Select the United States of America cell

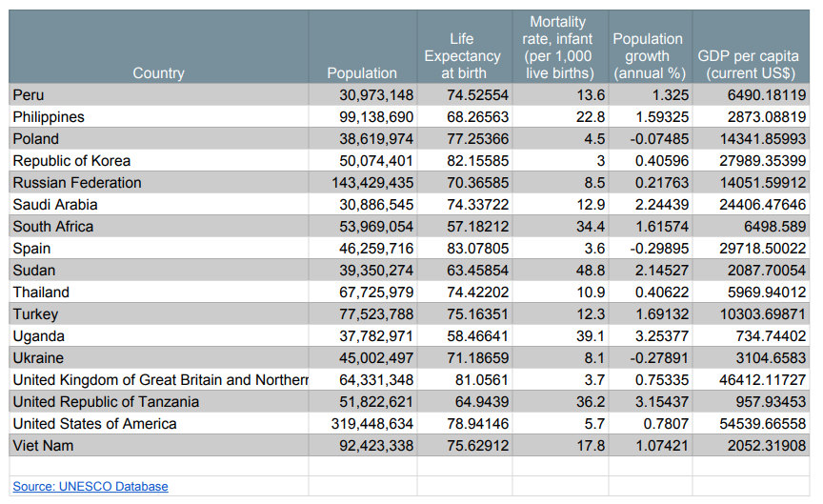pyautogui.click(x=94, y=424)
